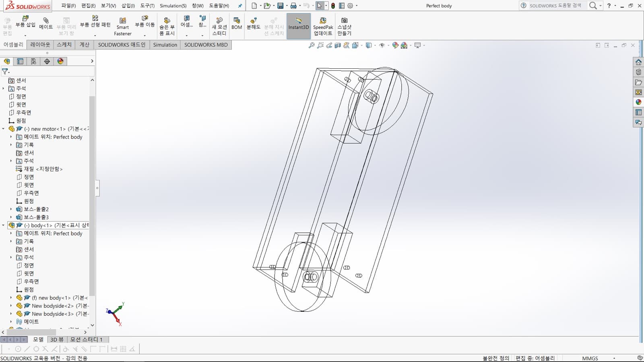Click the SOLIDWORKS help search field
Image resolution: width=644 pixels, height=362 pixels.
[555, 6]
